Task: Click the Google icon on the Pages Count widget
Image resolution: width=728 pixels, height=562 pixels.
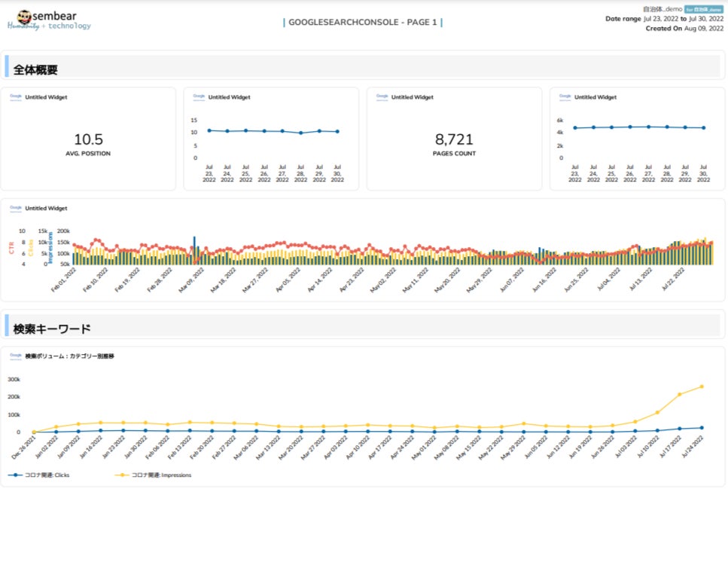Action: (382, 96)
